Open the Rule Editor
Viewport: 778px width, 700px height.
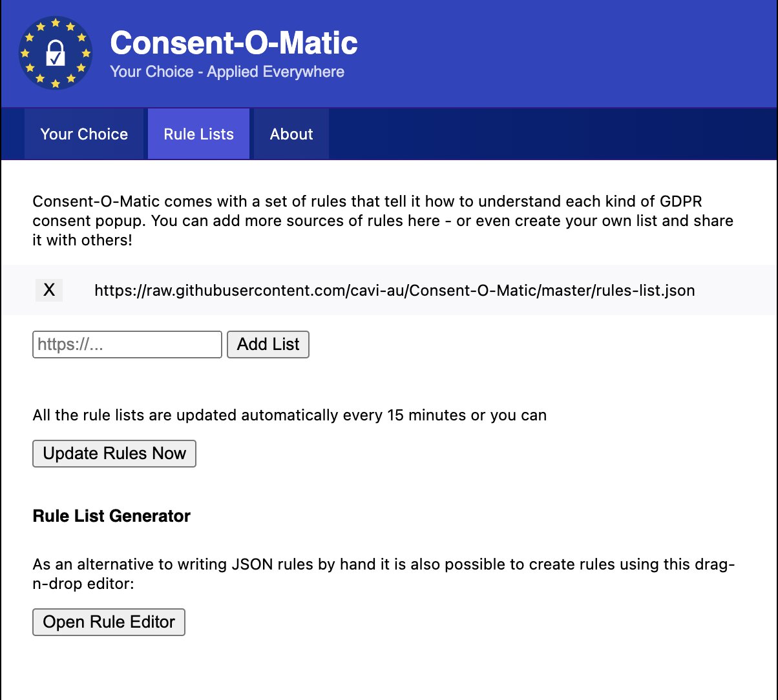[109, 622]
